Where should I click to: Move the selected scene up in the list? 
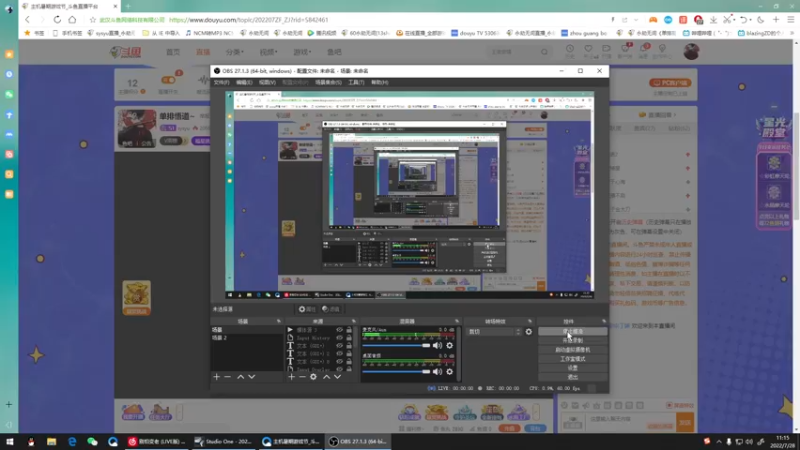point(240,377)
